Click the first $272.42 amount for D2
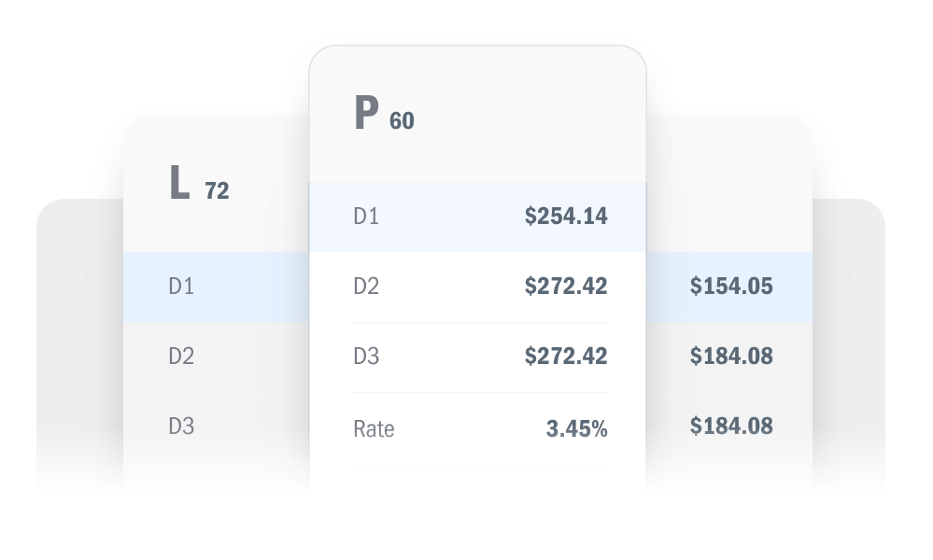Viewport: 933px width, 560px height. point(566,286)
